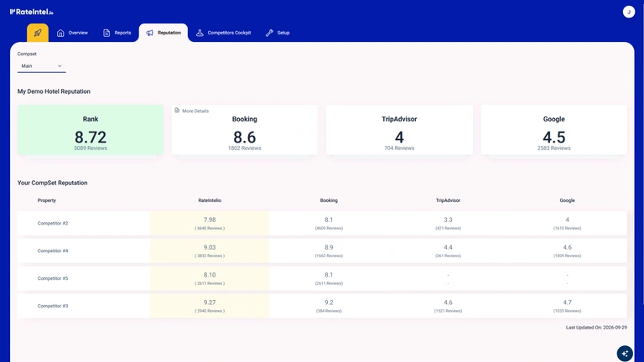Image resolution: width=644 pixels, height=362 pixels.
Task: Open the yellow rocket launch tab
Action: pos(38,33)
